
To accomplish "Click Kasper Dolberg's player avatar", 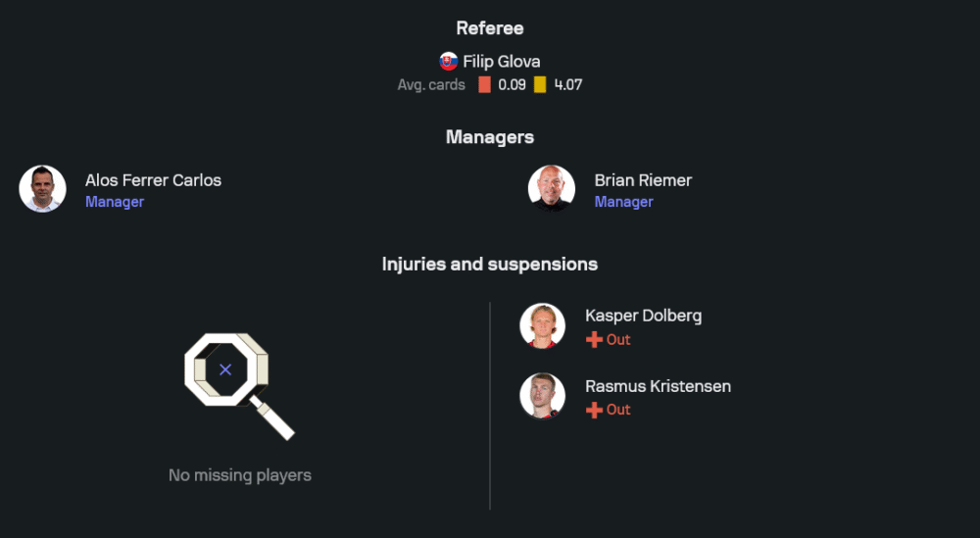I will pos(542,326).
